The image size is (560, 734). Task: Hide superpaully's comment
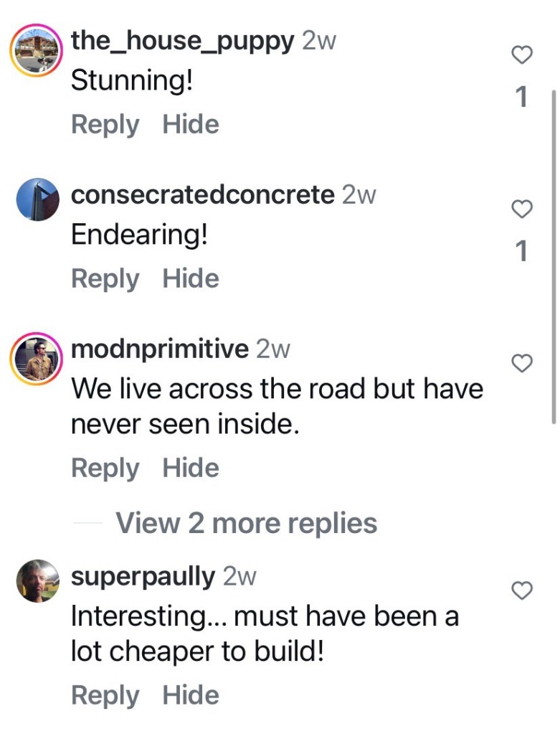pos(190,695)
